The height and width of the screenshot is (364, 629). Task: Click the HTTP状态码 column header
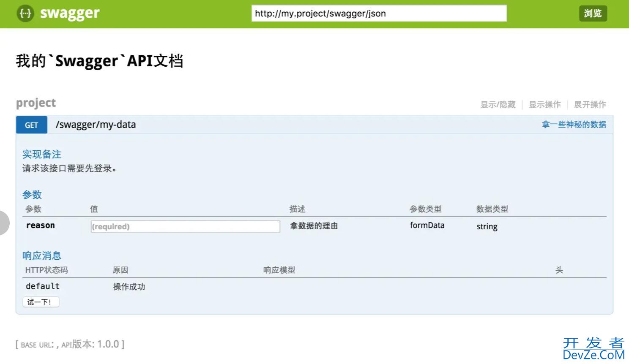pos(46,270)
